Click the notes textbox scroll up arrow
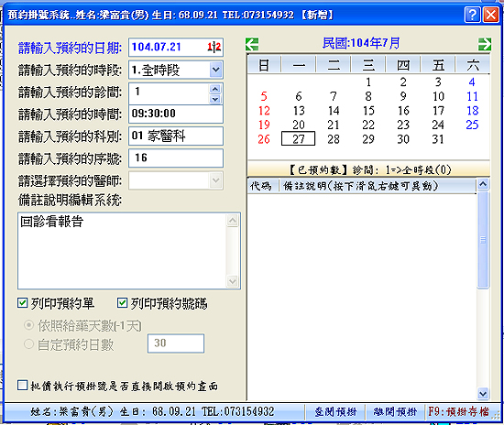504x425 pixels. coord(233,221)
